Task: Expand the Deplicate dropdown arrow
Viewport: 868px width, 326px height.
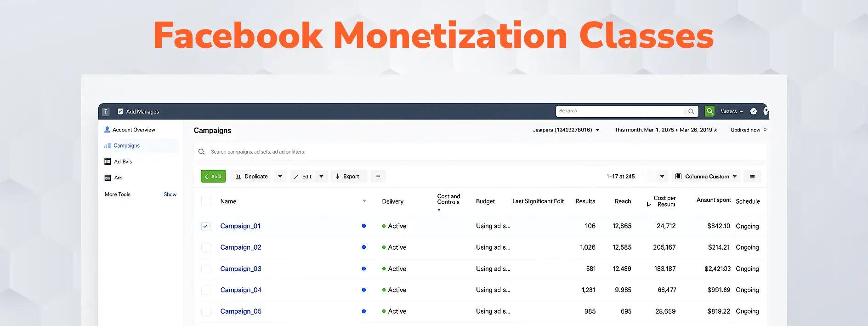Action: tap(280, 177)
